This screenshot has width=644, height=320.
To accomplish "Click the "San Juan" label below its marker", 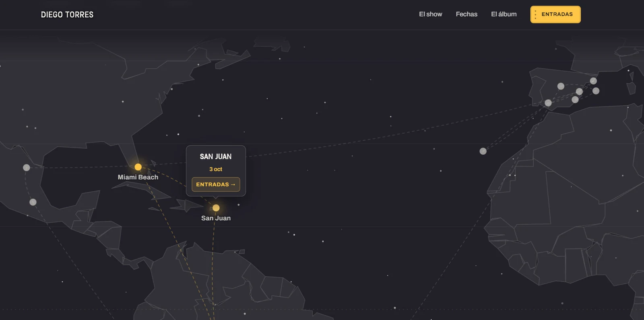I will tap(216, 218).
